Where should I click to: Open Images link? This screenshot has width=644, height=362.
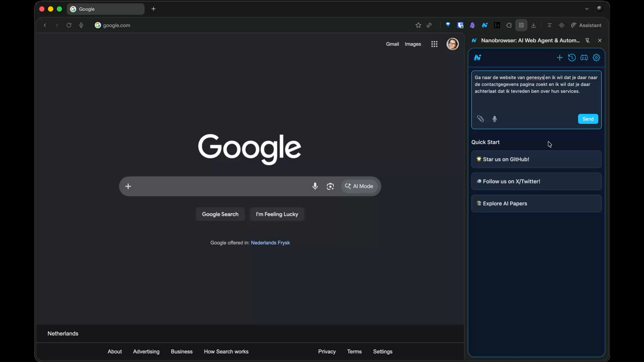pos(413,44)
